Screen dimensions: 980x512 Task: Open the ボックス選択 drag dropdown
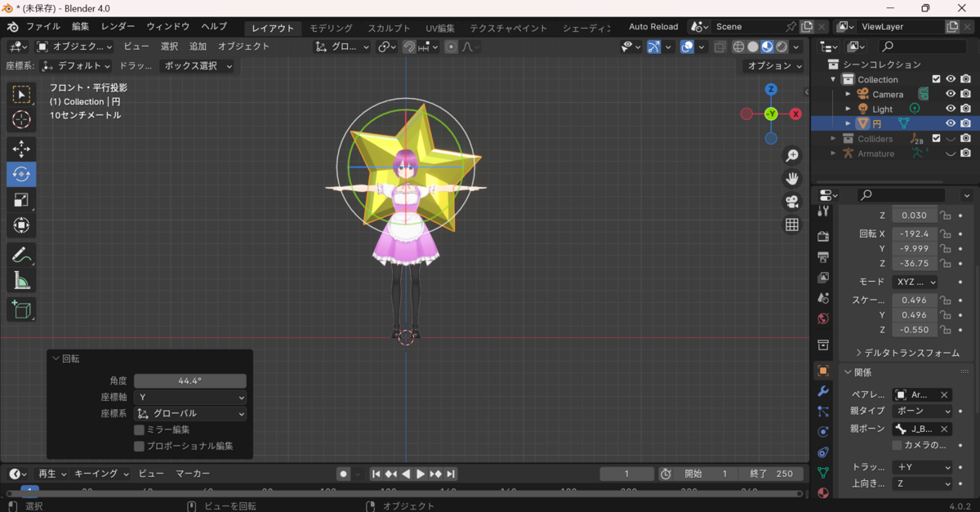click(196, 65)
